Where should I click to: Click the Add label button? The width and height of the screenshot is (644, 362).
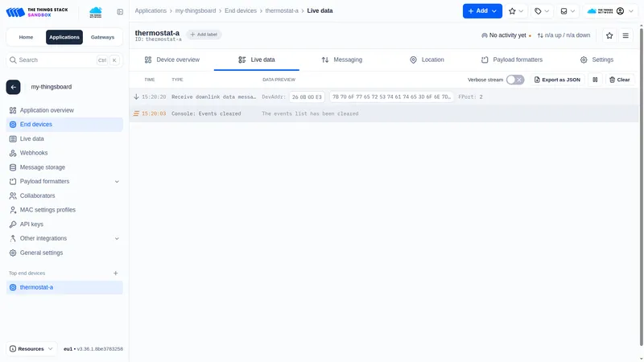tap(204, 35)
